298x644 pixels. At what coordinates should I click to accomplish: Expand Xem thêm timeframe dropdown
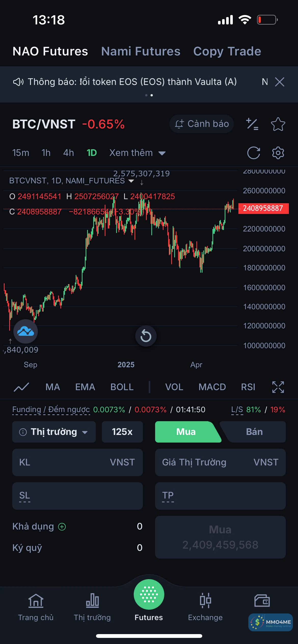click(x=138, y=153)
